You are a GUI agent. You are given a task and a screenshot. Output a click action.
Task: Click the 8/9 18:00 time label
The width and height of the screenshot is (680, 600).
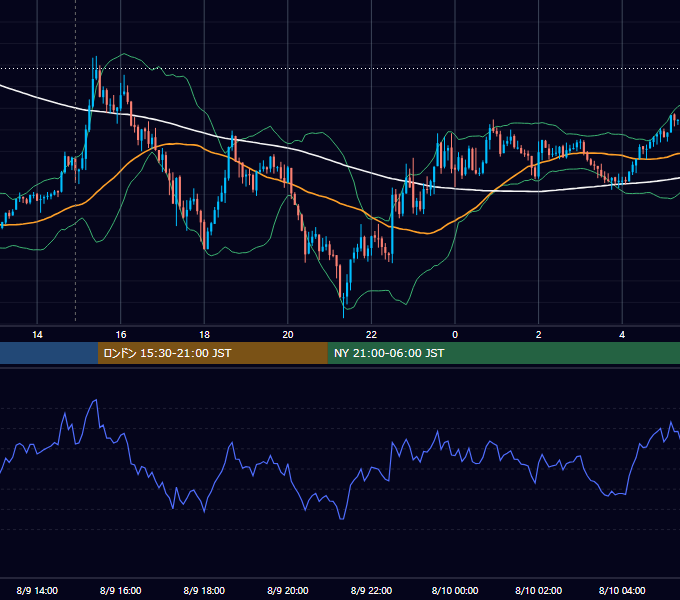tap(204, 590)
